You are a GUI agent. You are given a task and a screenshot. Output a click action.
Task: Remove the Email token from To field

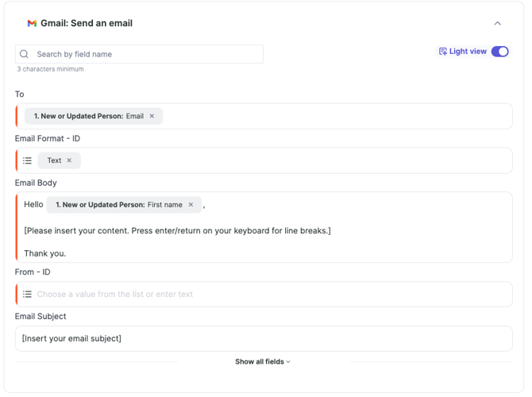click(152, 116)
